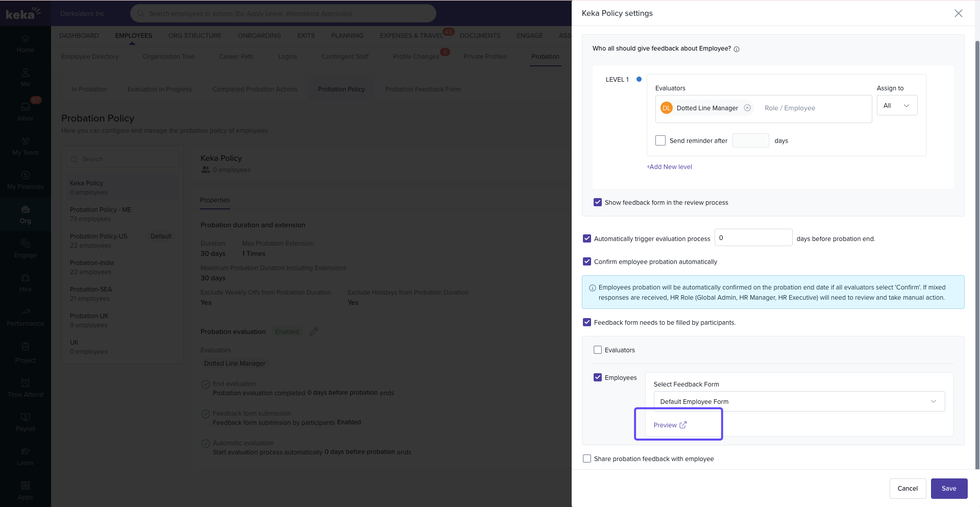Open the feedback form Preview link
This screenshot has width=980, height=507.
[670, 425]
